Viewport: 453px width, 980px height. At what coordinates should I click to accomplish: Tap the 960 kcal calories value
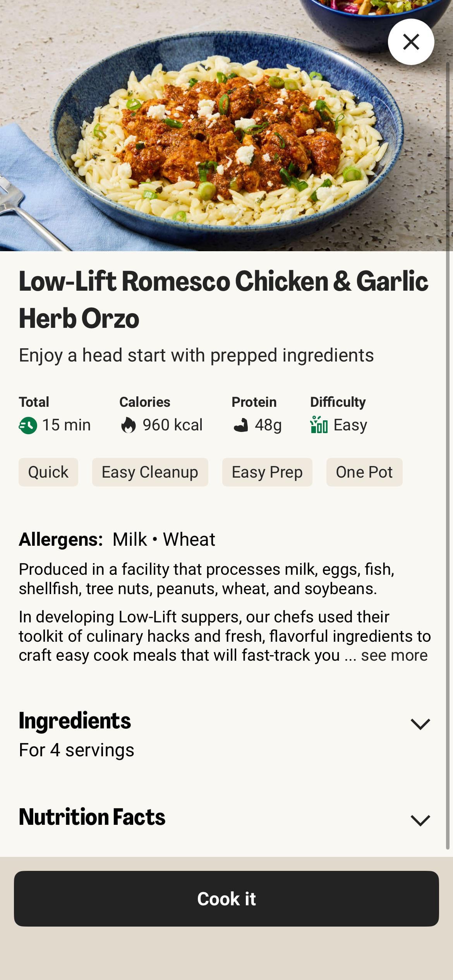(x=172, y=425)
